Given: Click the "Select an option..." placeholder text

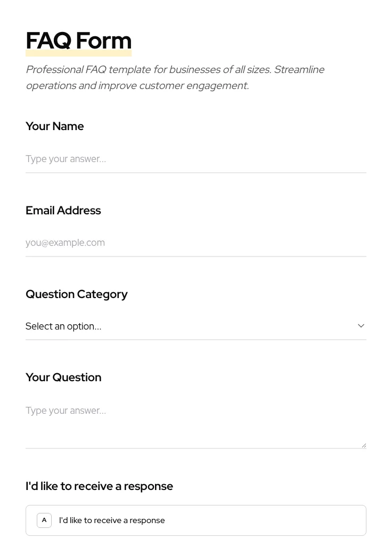Looking at the screenshot, I should (x=63, y=326).
